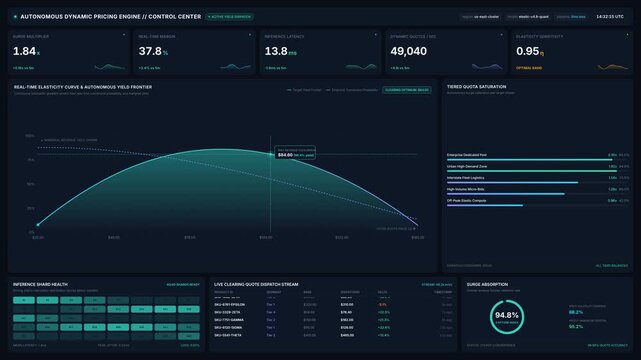Click the Segment column header in dispatch stream

click(273, 292)
